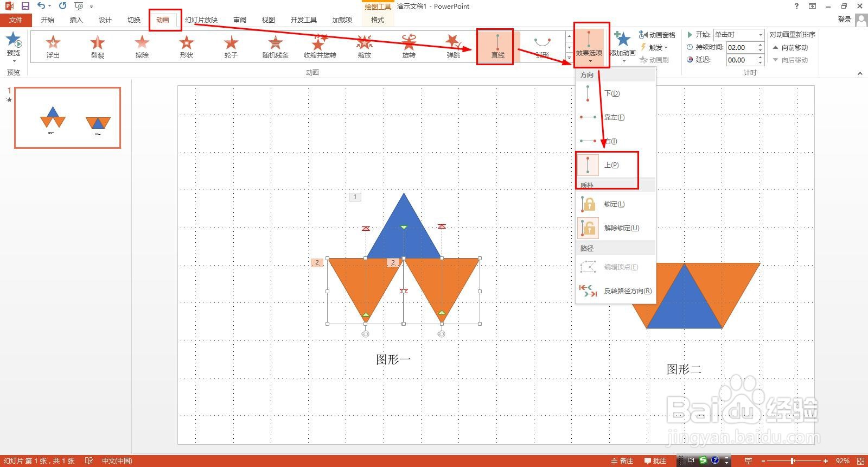Click the Preview animation star icon

pos(14,40)
